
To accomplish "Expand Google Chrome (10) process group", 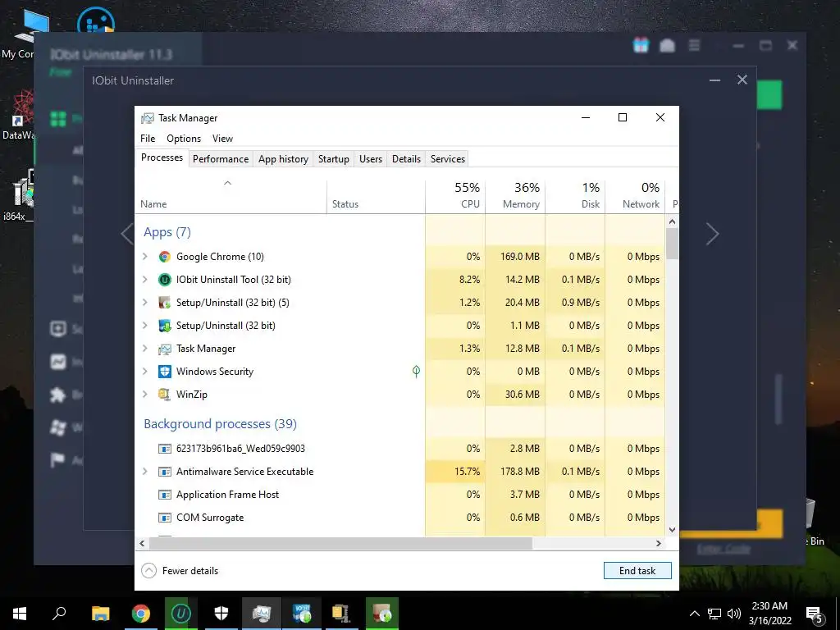I will 145,257.
